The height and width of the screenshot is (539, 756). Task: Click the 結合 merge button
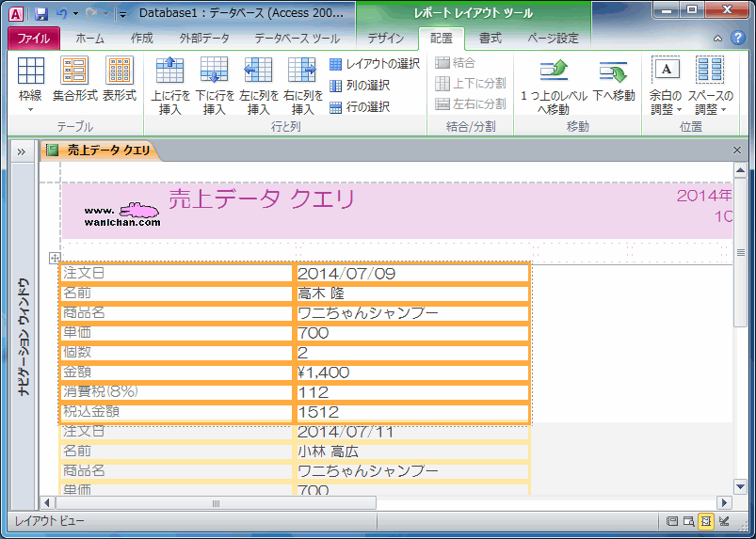coord(455,63)
